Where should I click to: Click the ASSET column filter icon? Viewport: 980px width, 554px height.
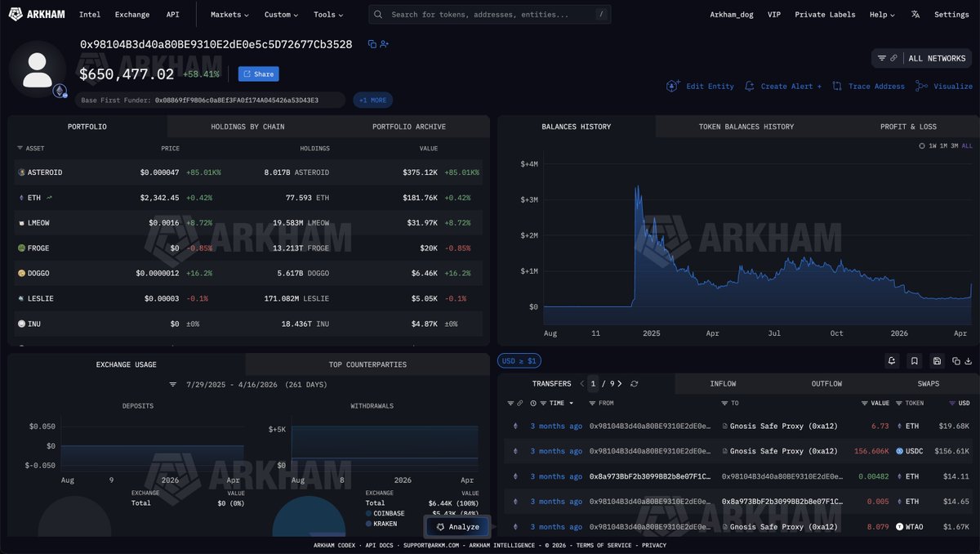pyautogui.click(x=20, y=149)
